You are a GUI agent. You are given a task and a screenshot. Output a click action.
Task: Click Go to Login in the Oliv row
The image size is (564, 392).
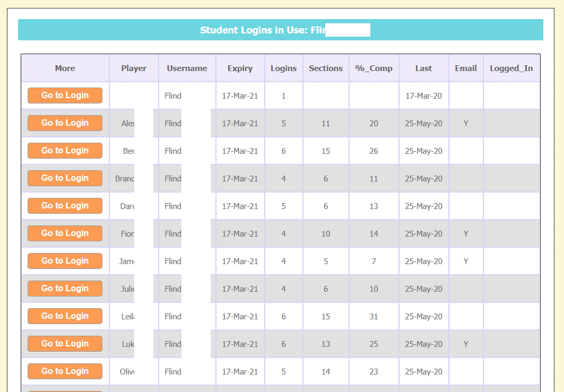point(65,371)
